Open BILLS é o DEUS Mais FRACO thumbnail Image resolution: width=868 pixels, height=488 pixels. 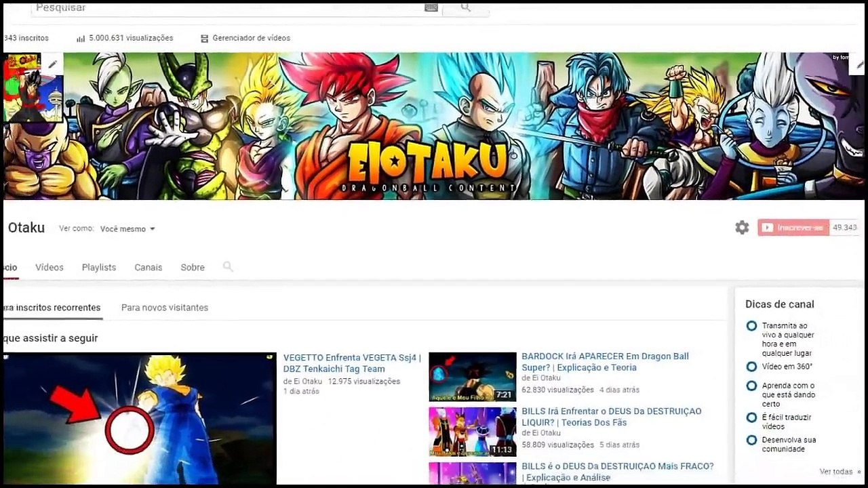point(473,473)
